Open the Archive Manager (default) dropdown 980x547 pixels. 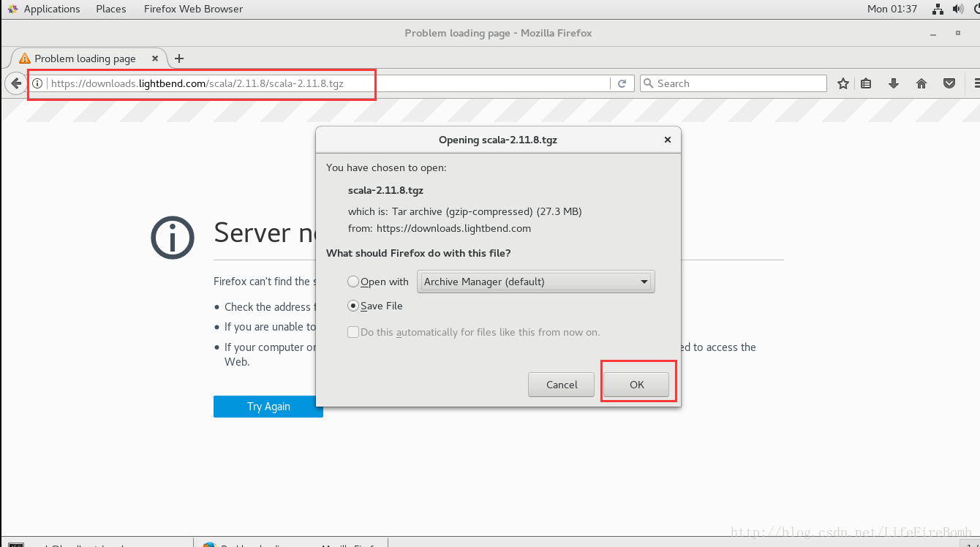(x=535, y=282)
